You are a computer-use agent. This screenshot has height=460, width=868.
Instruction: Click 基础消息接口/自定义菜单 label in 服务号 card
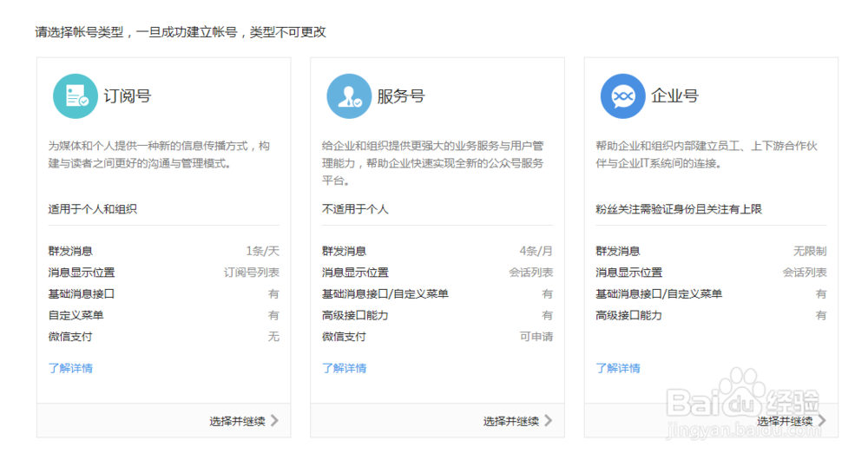385,294
